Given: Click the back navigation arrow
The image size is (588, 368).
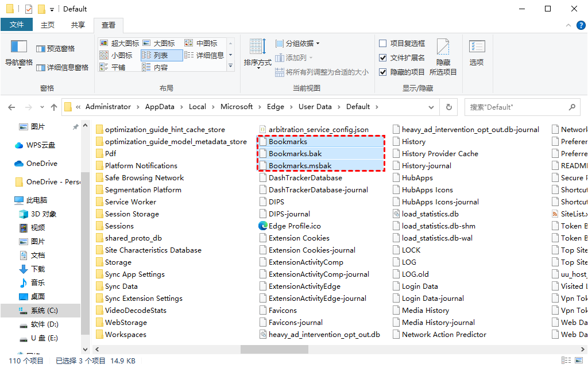Looking at the screenshot, I should [x=11, y=107].
